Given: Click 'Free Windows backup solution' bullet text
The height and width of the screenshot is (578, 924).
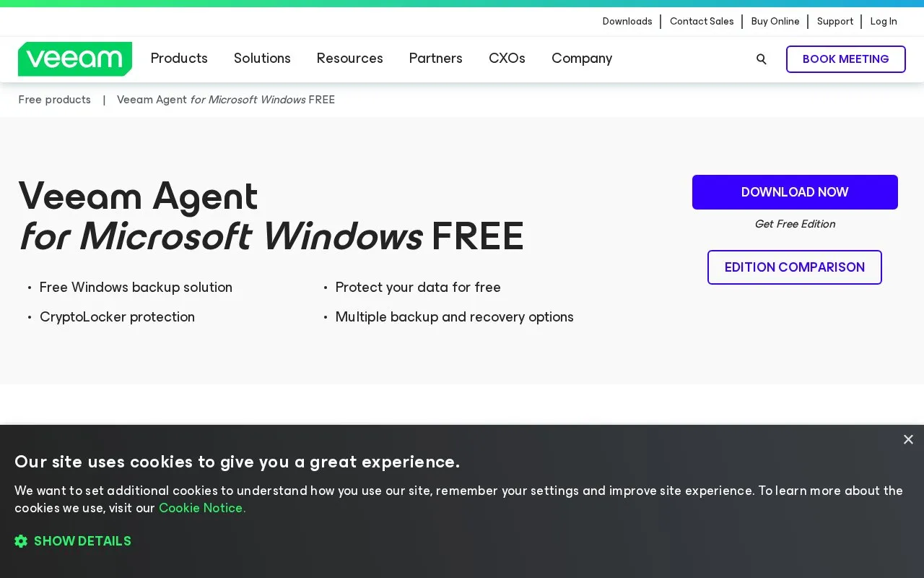Looking at the screenshot, I should [x=136, y=288].
